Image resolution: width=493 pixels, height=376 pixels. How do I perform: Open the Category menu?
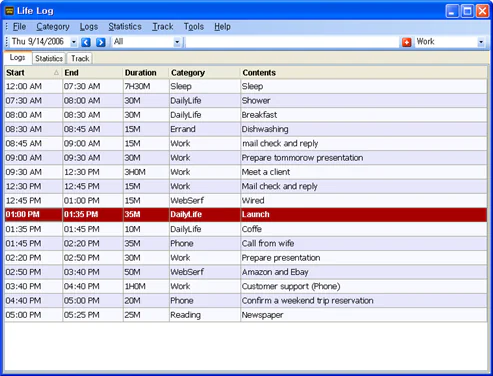[x=53, y=27]
